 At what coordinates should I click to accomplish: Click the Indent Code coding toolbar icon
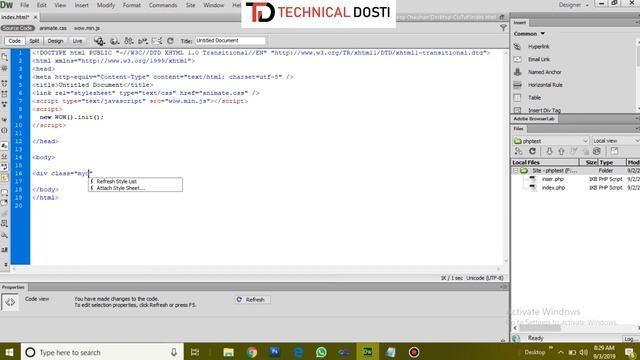tap(4, 250)
